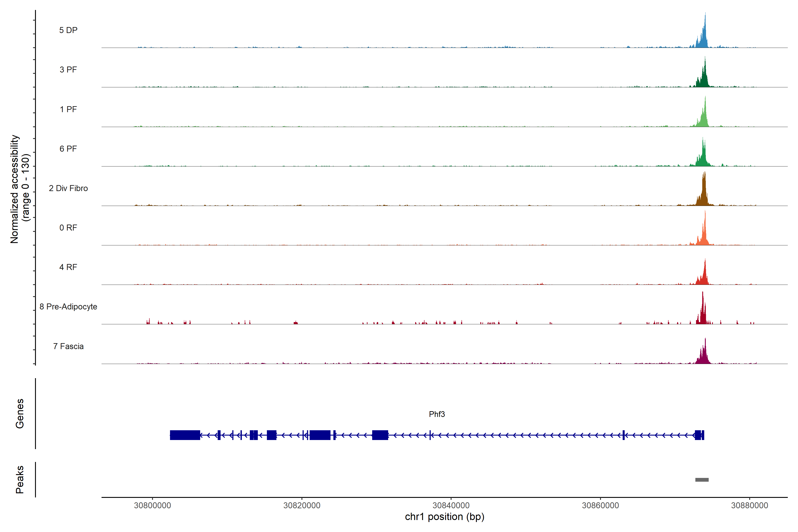Click the 30800000 axis tick label
The width and height of the screenshot is (798, 532).
(152, 505)
